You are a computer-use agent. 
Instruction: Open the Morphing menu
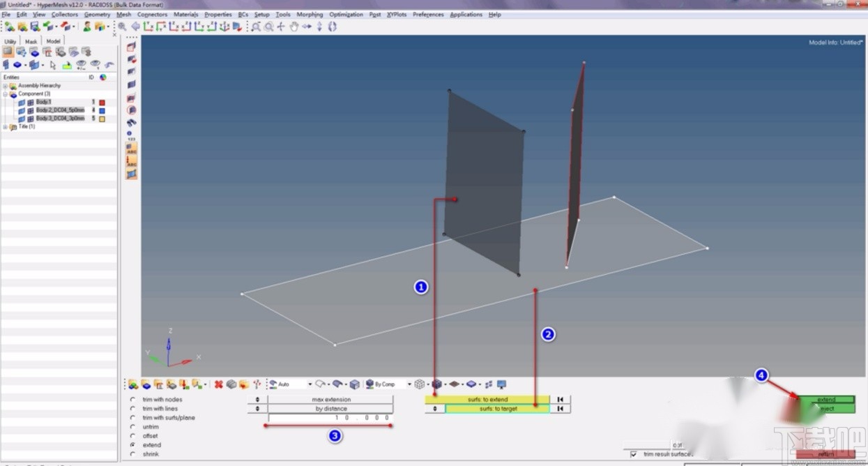tap(310, 14)
